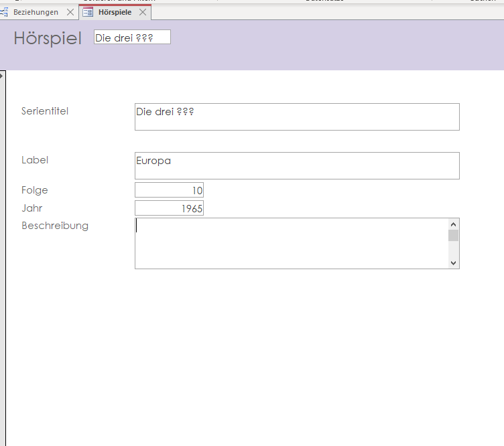504x446 pixels.
Task: Focus the Beschreibung text area
Action: (x=292, y=243)
